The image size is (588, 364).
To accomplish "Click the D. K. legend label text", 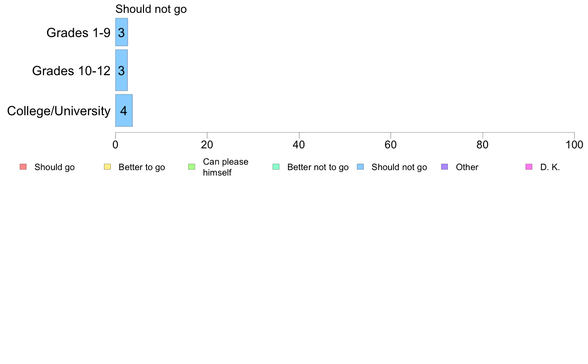I will click(x=550, y=167).
